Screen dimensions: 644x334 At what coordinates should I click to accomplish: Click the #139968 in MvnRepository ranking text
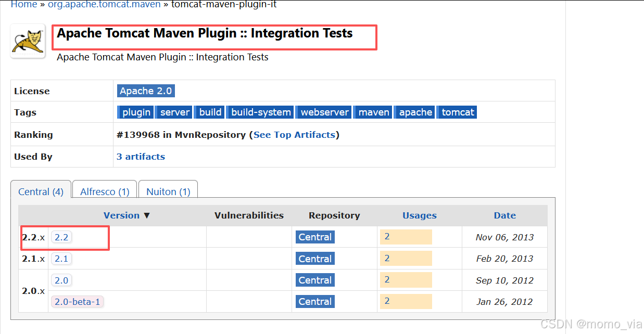click(x=181, y=135)
